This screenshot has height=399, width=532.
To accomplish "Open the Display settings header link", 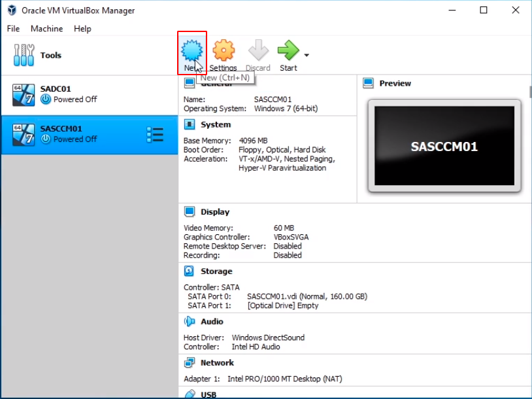I will (x=215, y=212).
